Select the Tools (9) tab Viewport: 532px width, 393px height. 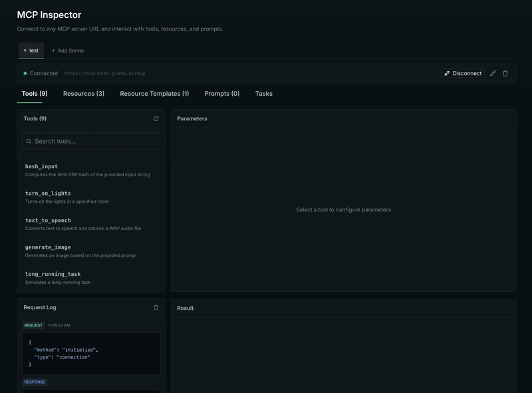click(35, 94)
